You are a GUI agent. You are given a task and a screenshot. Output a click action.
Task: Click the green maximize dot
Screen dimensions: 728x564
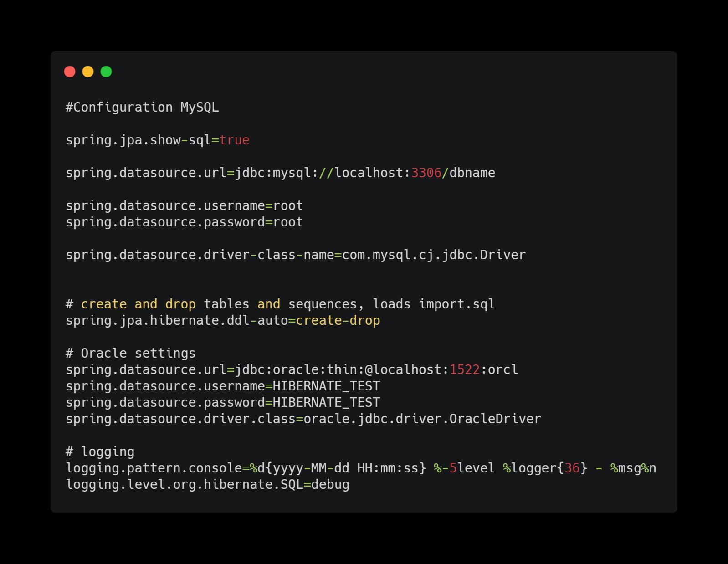tap(106, 72)
